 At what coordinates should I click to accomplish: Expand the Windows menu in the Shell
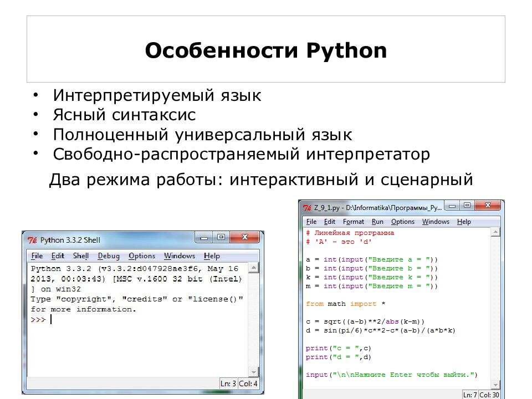pyautogui.click(x=180, y=256)
